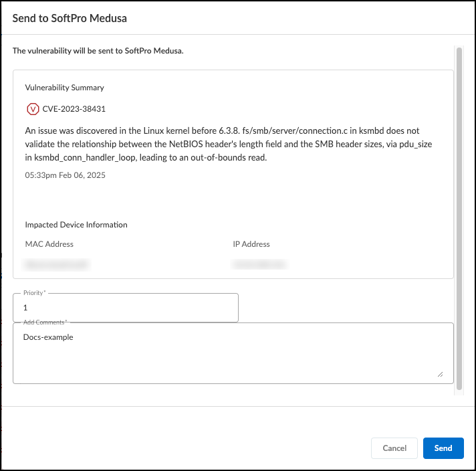The width and height of the screenshot is (476, 471).
Task: Click the MAC Address column label
Action: click(x=49, y=244)
